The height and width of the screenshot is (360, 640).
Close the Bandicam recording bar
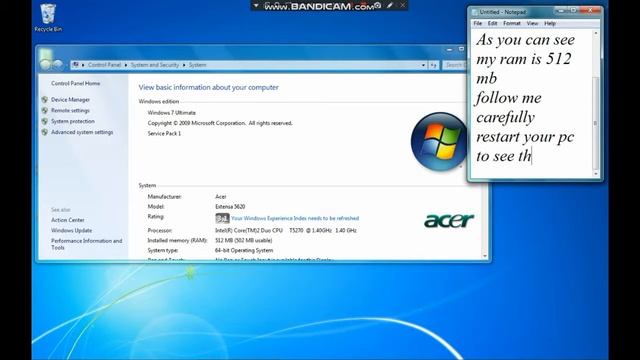point(402,5)
